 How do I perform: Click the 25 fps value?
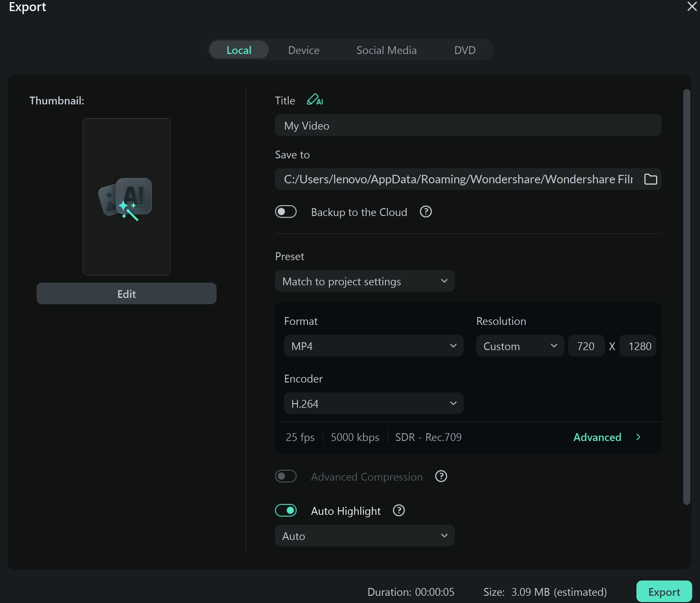pos(300,437)
